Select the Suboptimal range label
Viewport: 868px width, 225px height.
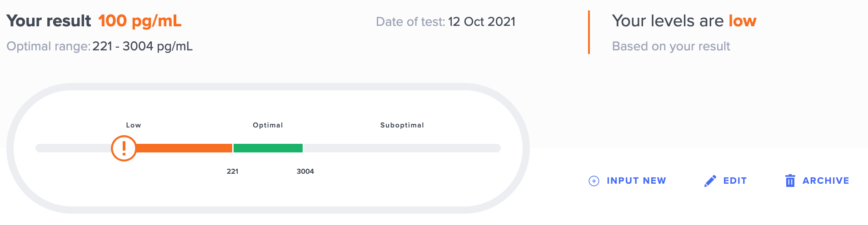click(402, 125)
